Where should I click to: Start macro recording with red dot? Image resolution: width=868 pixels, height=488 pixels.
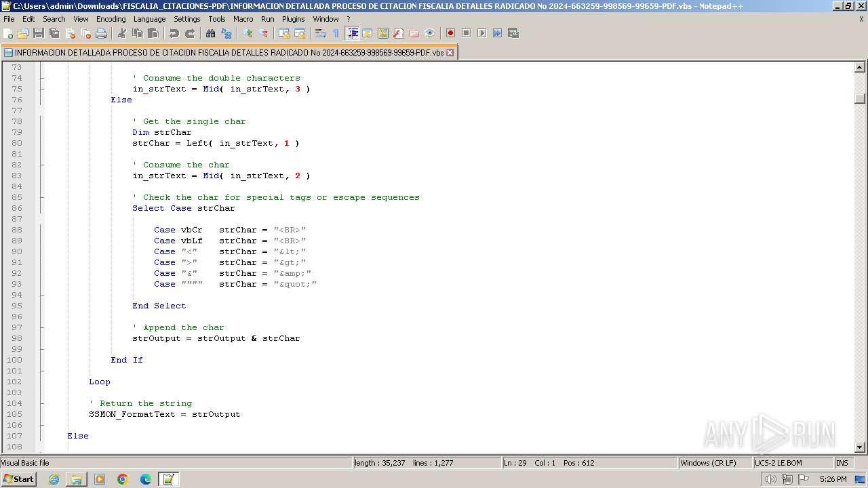click(451, 33)
